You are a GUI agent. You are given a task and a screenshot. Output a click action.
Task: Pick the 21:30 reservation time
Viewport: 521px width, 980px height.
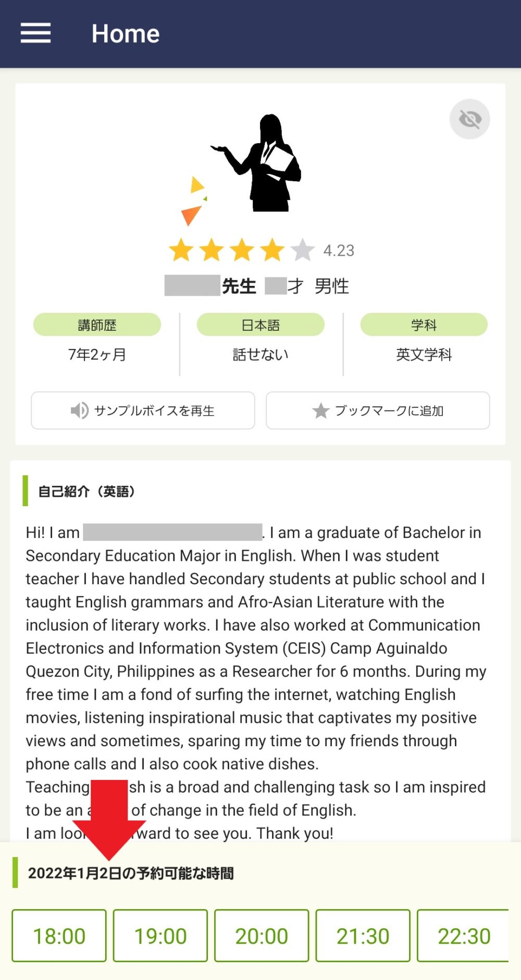(x=363, y=936)
